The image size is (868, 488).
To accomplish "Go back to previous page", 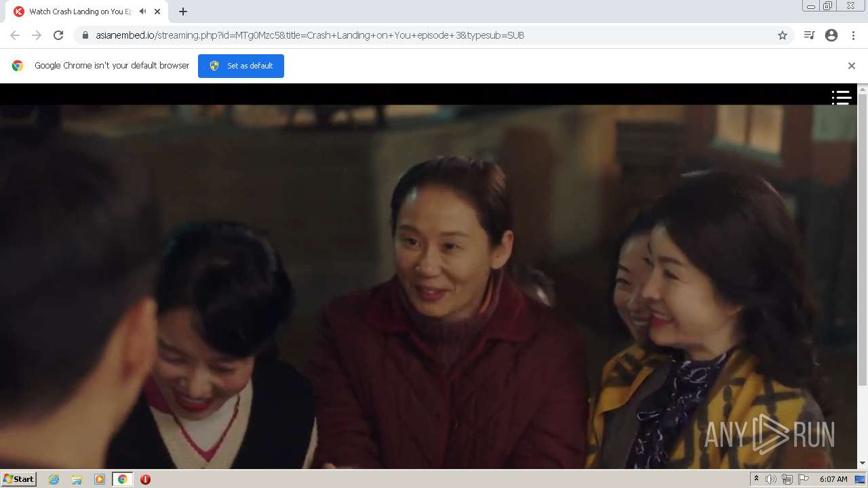I will pos(15,35).
